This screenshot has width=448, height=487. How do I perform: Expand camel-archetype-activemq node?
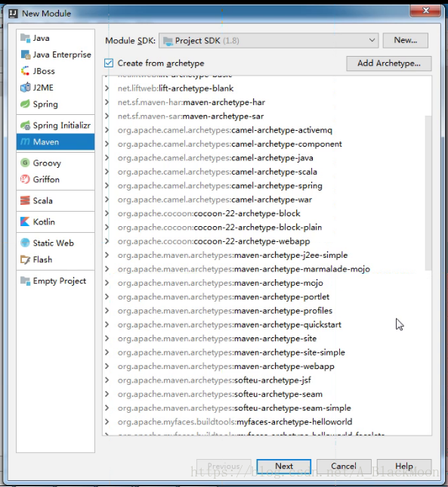pyautogui.click(x=107, y=130)
